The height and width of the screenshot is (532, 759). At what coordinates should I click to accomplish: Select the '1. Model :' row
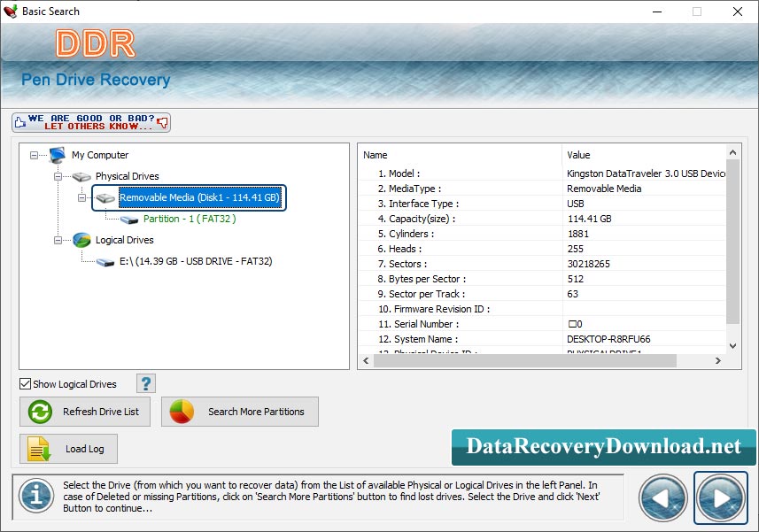(x=542, y=173)
